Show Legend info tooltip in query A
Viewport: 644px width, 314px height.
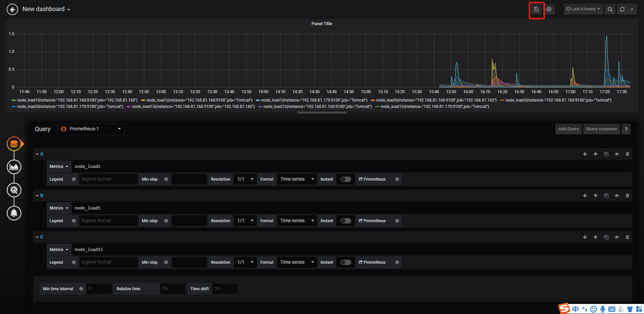(74, 179)
